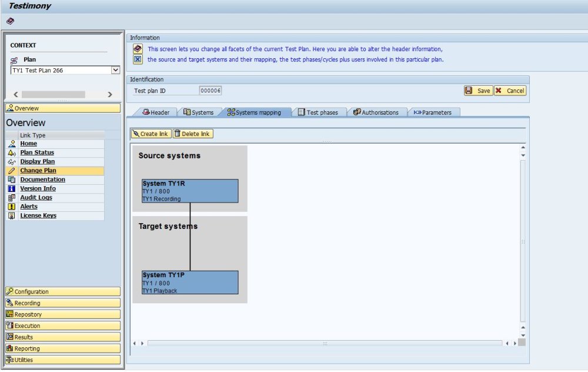Click the Display Plan glasses icon

[x=12, y=162]
